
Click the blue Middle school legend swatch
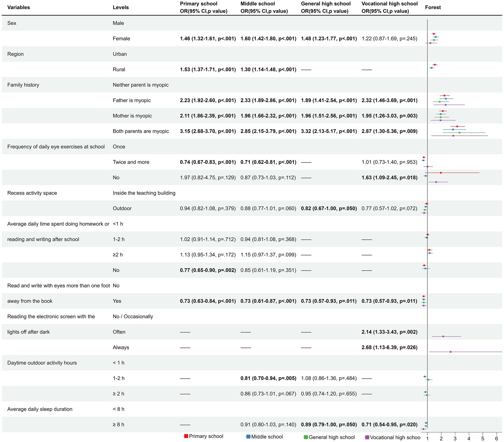pyautogui.click(x=248, y=436)
